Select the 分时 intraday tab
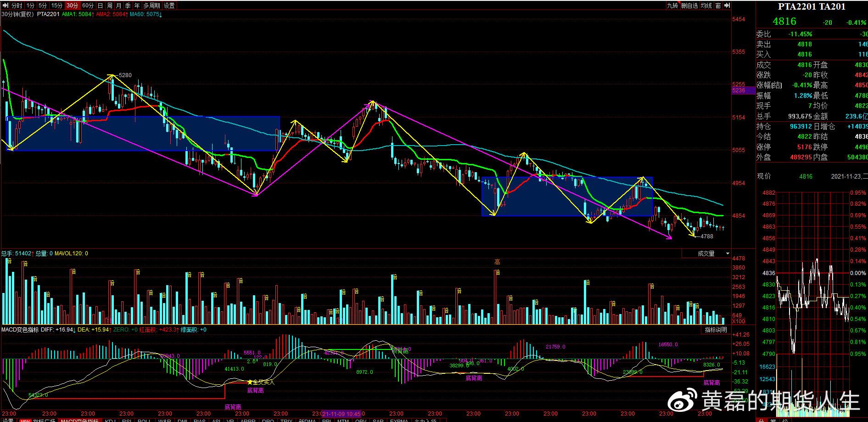This screenshot has height=422, width=868. 17,6
